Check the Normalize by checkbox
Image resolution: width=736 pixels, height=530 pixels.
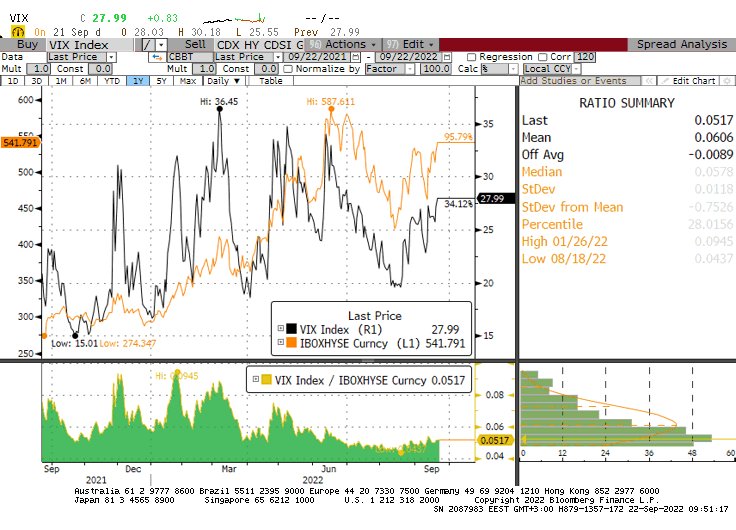(288, 69)
